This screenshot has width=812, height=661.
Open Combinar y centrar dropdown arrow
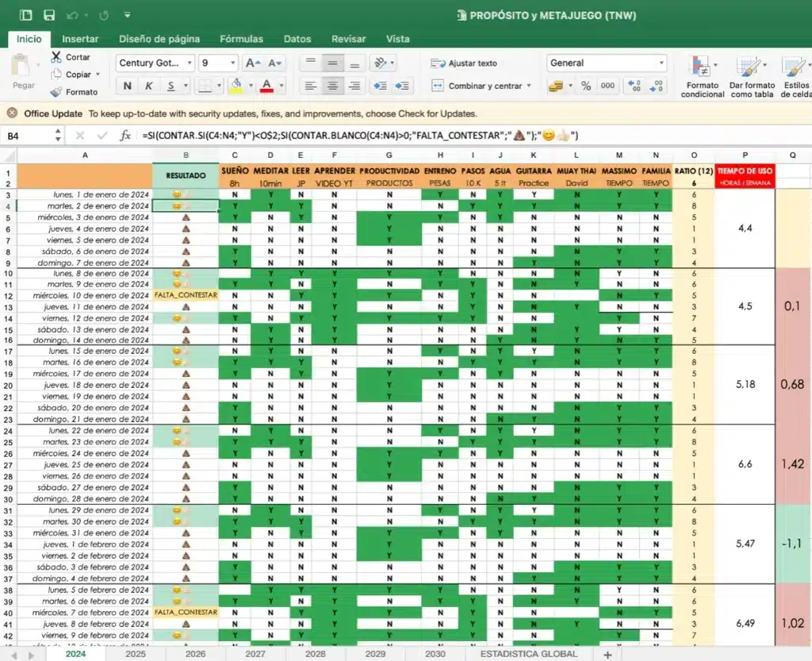[x=529, y=86]
